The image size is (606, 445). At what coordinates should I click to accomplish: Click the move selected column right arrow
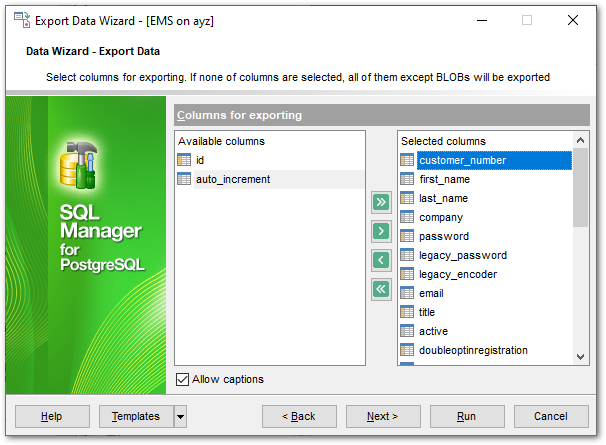(x=381, y=232)
